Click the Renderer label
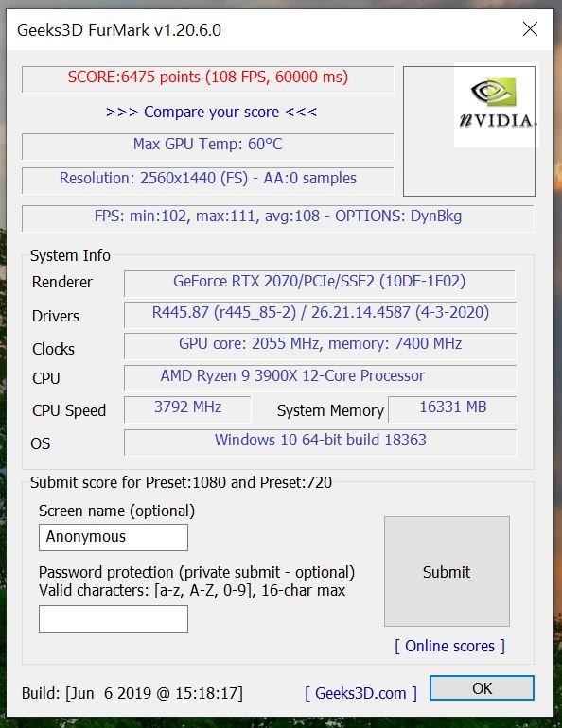562x728 pixels. (x=62, y=282)
